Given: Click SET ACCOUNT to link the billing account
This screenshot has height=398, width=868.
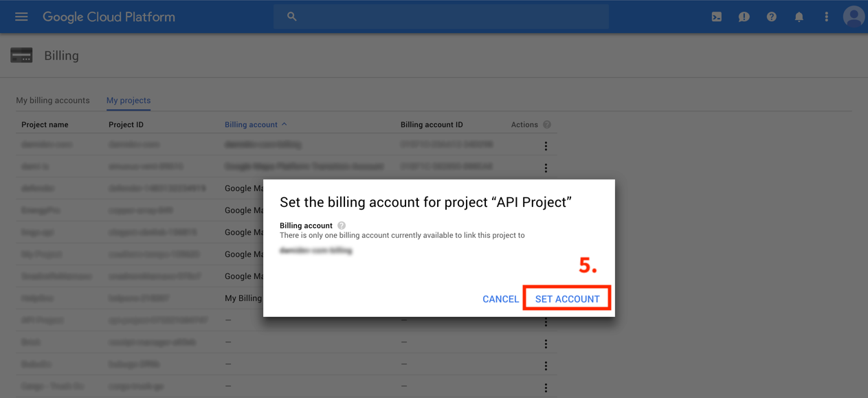Looking at the screenshot, I should pos(566,299).
